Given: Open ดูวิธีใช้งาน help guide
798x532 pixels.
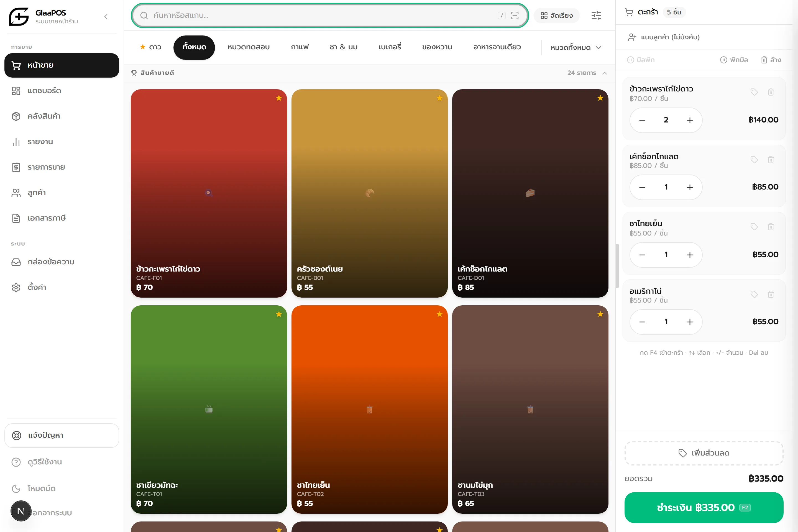Looking at the screenshot, I should pos(62,462).
